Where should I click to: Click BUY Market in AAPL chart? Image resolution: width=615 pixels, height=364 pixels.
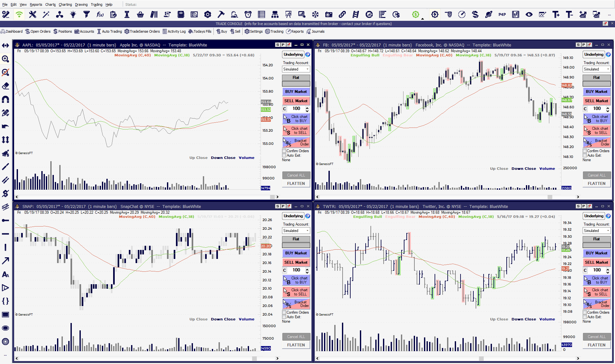(296, 92)
